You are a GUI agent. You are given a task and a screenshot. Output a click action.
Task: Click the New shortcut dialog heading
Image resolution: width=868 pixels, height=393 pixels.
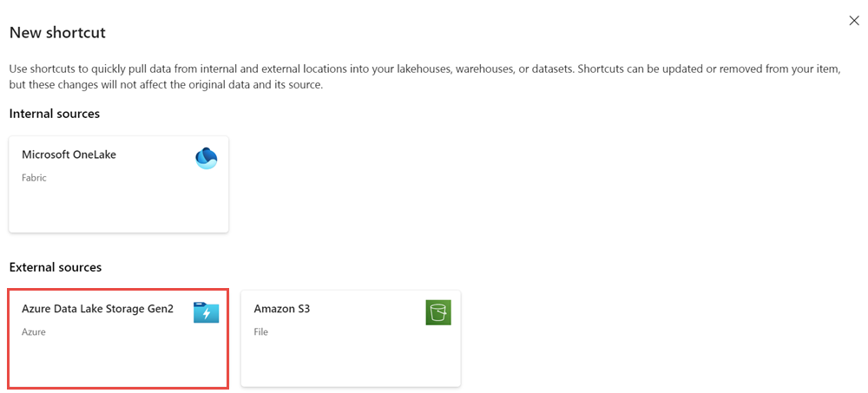click(x=57, y=33)
